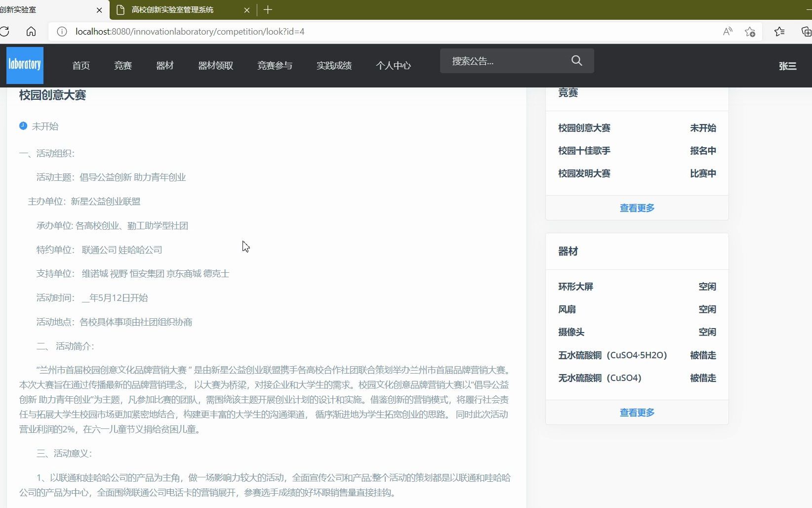This screenshot has width=812, height=508.
Task: Click 查看更多 under the 竞赛 panel
Action: click(637, 208)
